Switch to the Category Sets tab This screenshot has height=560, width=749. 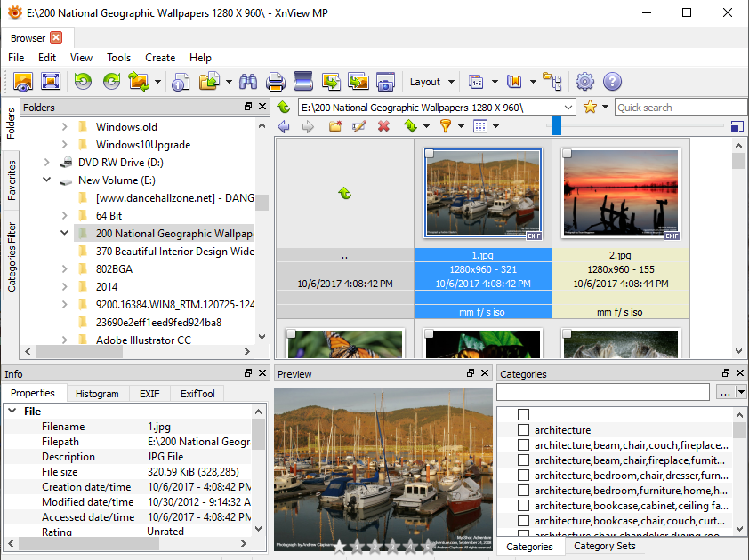click(x=605, y=546)
